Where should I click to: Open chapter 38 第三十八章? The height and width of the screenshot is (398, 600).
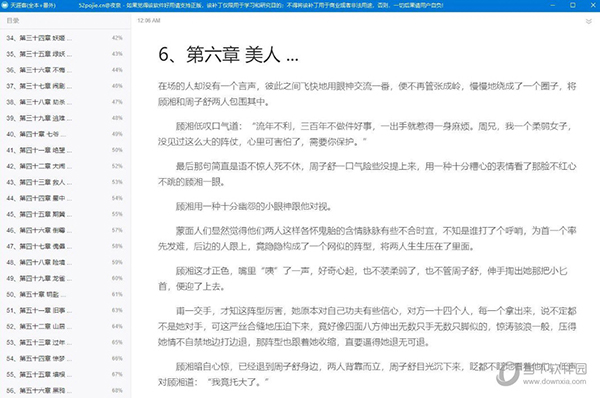click(x=65, y=102)
